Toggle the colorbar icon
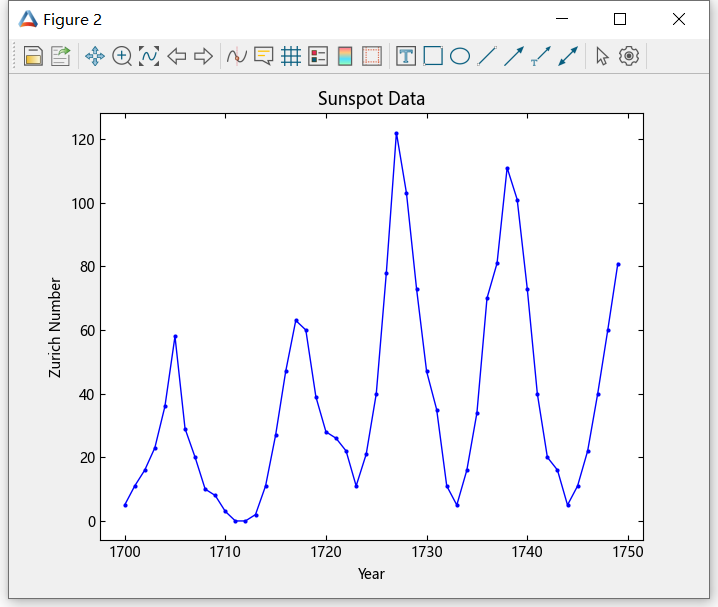The image size is (718, 607). click(345, 56)
